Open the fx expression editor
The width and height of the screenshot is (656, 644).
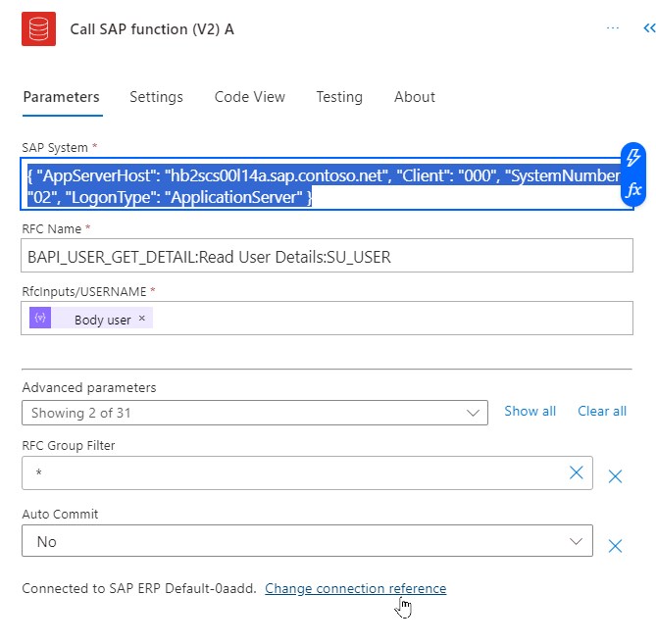[x=633, y=190]
